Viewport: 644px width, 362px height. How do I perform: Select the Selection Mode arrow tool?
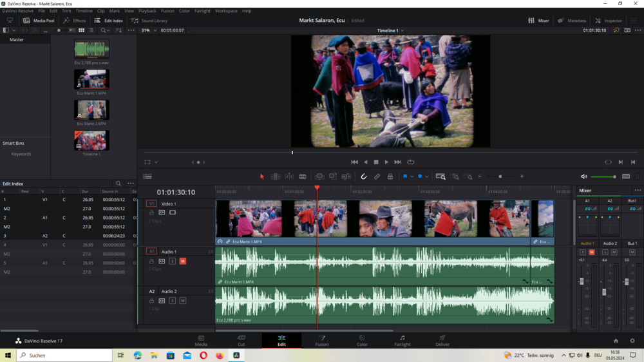[x=262, y=176]
